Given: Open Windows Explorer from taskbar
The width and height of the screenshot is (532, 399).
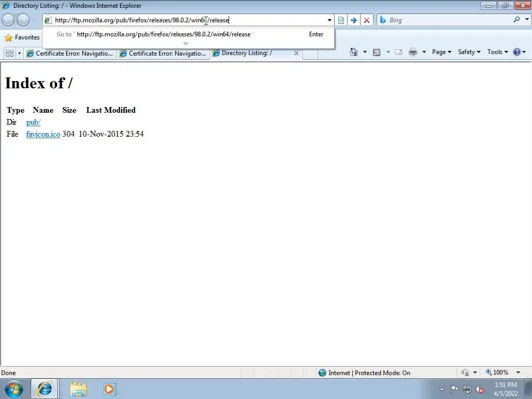Looking at the screenshot, I should (78, 389).
